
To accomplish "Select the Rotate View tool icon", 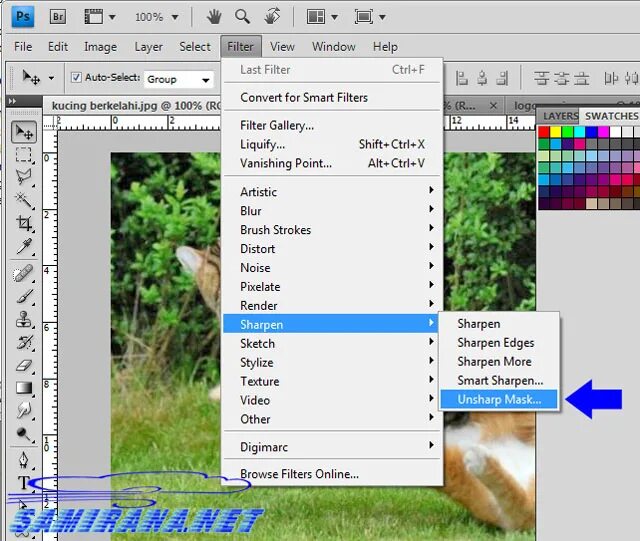I will (273, 17).
